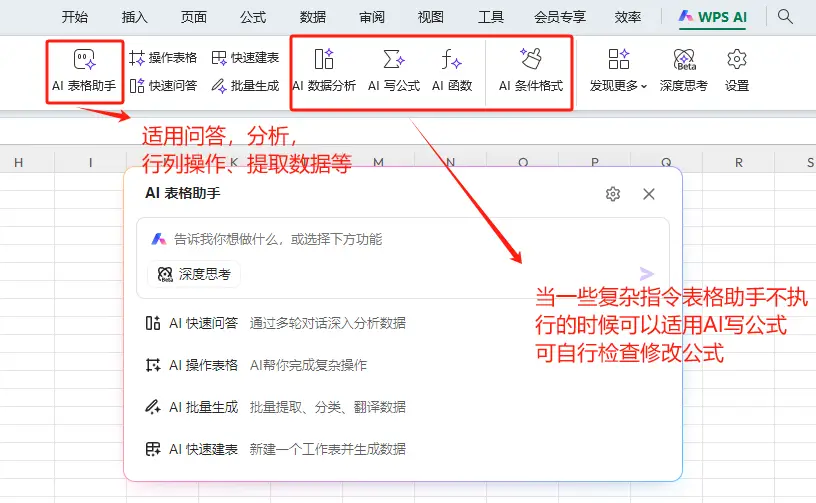Screen dimensions: 816x503
Task: Choose AI 批量生成 in the panel list
Action: tap(275, 407)
